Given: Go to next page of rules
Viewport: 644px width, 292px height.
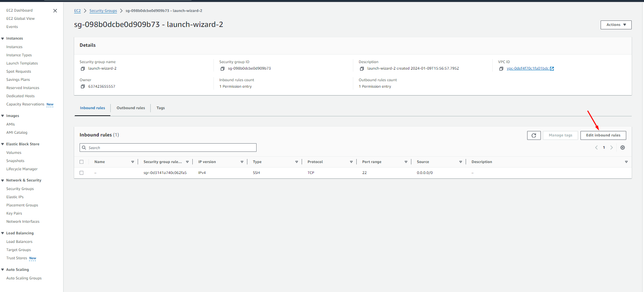Looking at the screenshot, I should pos(612,148).
